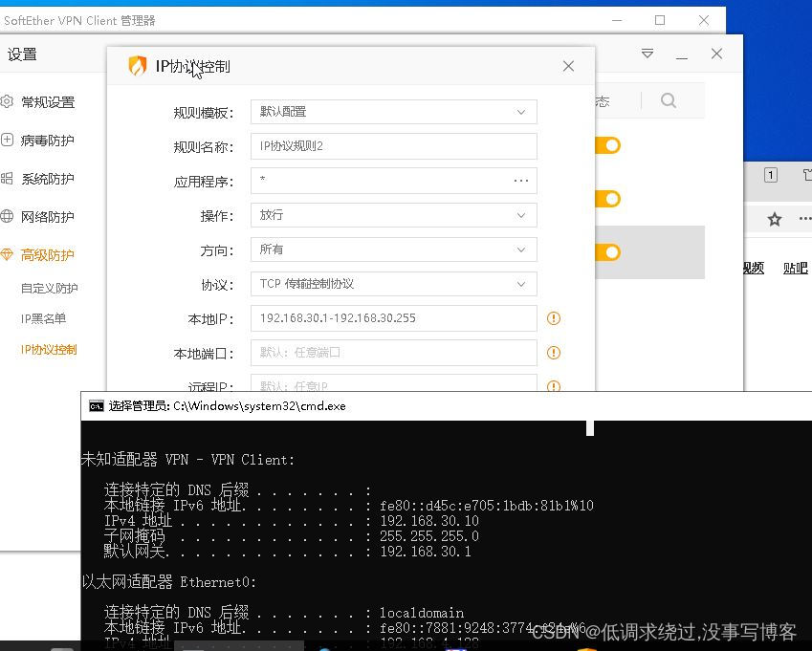
Task: Toggle the switch in the highlighted rule row
Action: click(x=608, y=252)
